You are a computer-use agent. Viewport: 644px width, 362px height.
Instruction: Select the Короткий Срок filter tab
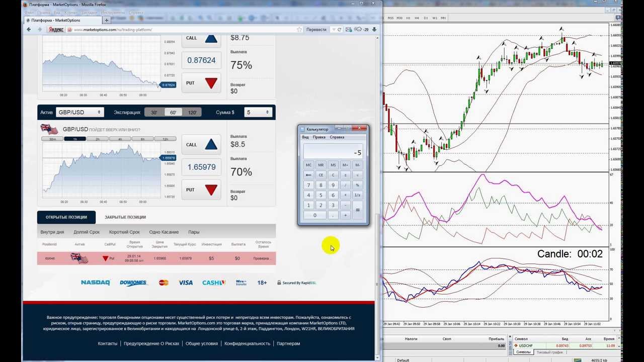click(124, 232)
